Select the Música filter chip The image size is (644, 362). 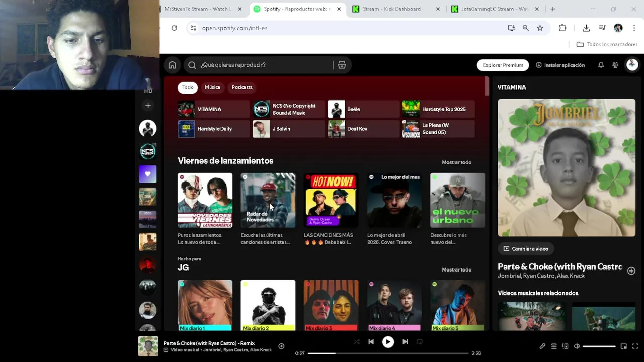(212, 87)
